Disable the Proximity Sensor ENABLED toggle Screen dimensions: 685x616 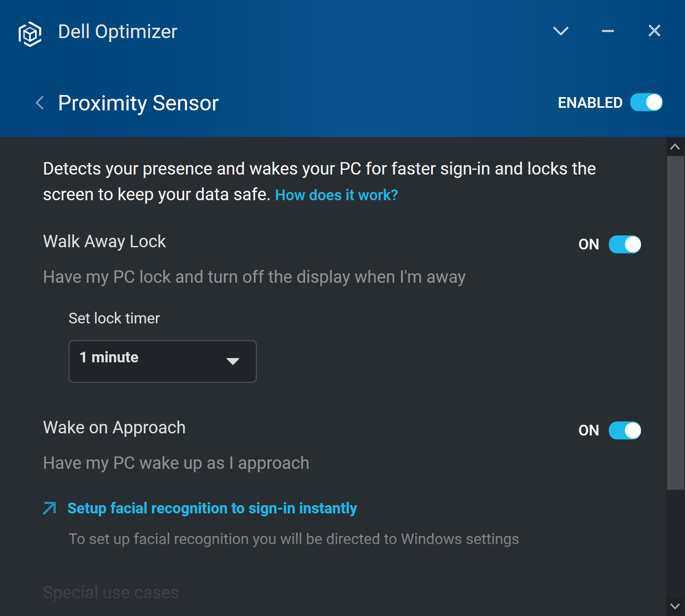click(x=646, y=103)
